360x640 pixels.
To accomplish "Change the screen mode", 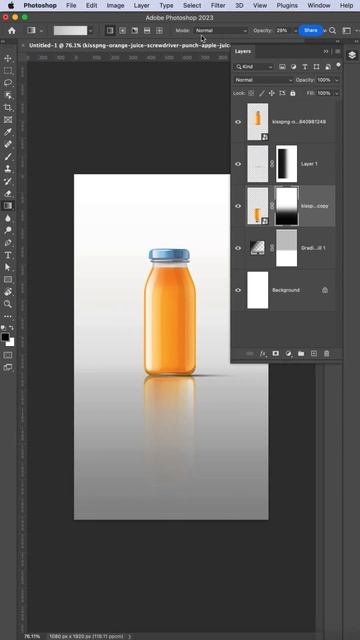I will tap(8, 367).
